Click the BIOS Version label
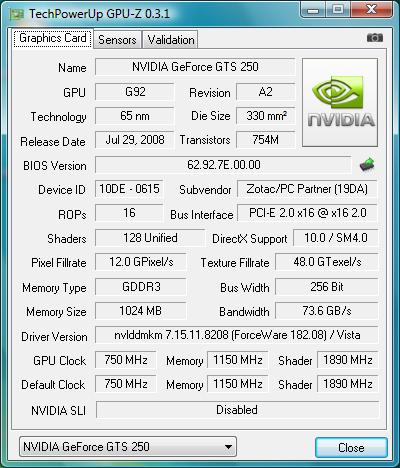Image resolution: width=400 pixels, height=468 pixels. pyautogui.click(x=55, y=166)
